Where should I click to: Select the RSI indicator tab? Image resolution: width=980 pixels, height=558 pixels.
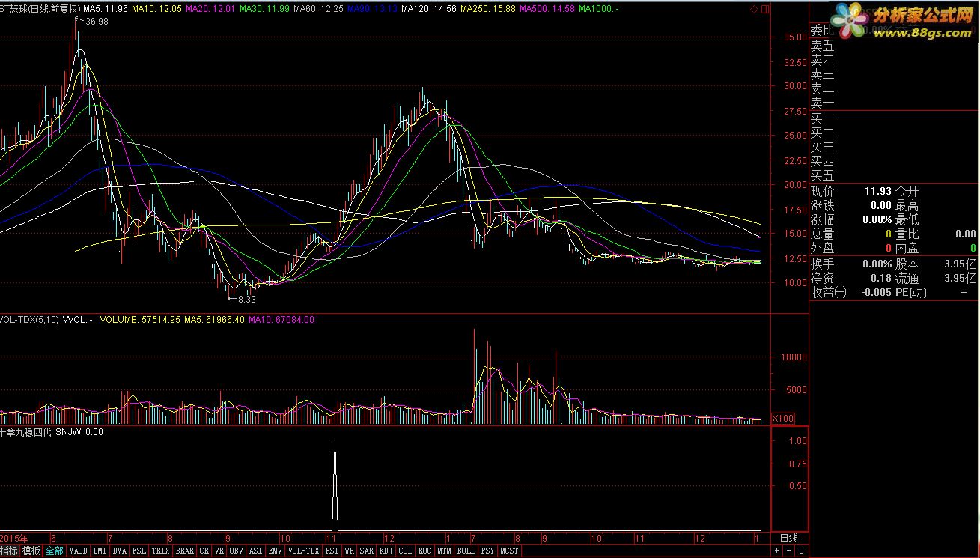(331, 551)
